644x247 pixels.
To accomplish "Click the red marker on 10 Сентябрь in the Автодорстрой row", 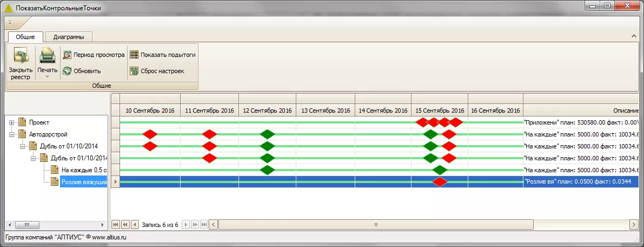I will pos(150,134).
